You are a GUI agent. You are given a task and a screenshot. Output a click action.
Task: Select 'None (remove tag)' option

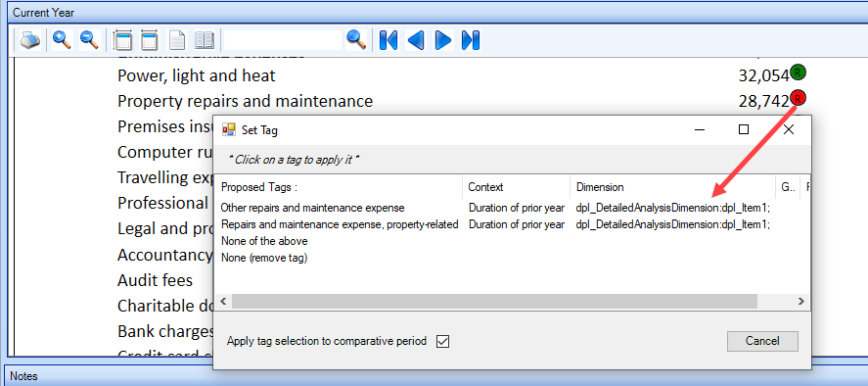264,258
